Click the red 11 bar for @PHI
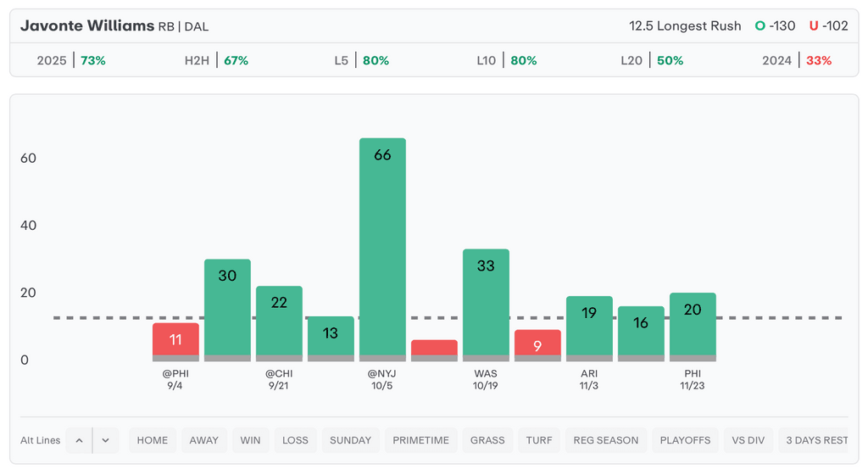This screenshot has height=475, width=868. click(x=175, y=342)
